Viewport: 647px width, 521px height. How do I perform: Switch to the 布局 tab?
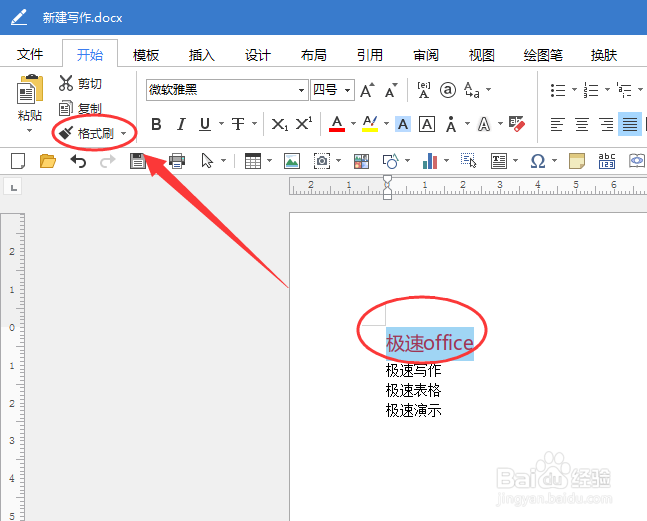(x=314, y=54)
